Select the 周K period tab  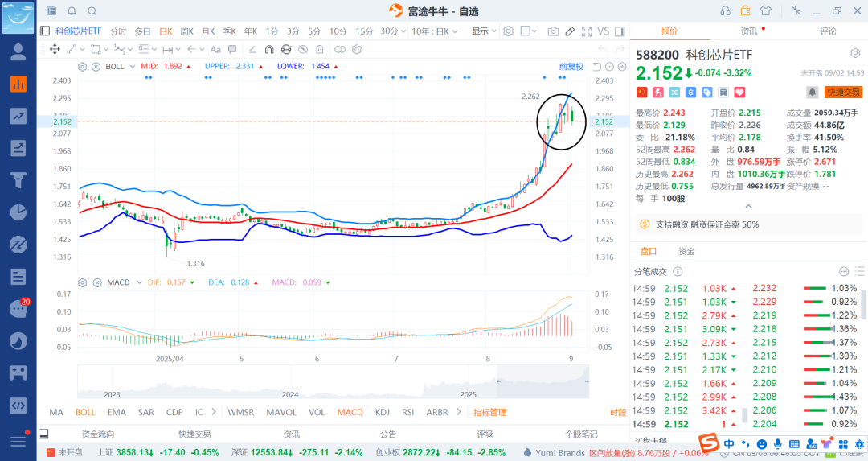(x=187, y=31)
